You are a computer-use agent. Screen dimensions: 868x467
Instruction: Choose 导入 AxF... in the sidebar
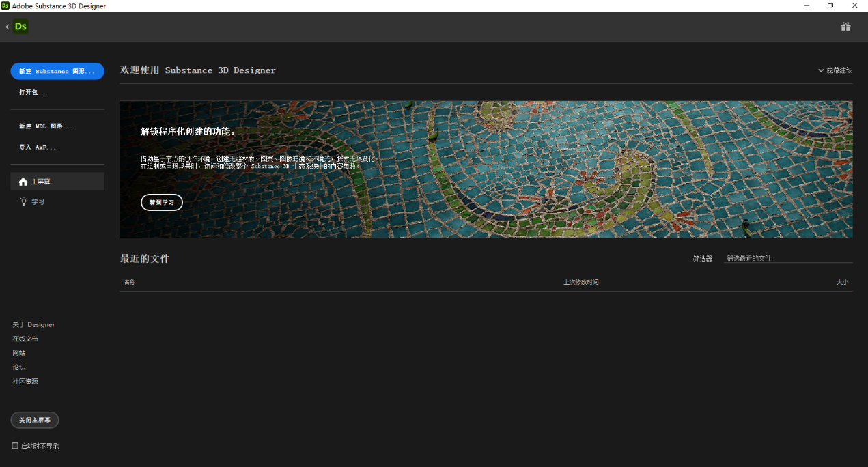tap(38, 147)
